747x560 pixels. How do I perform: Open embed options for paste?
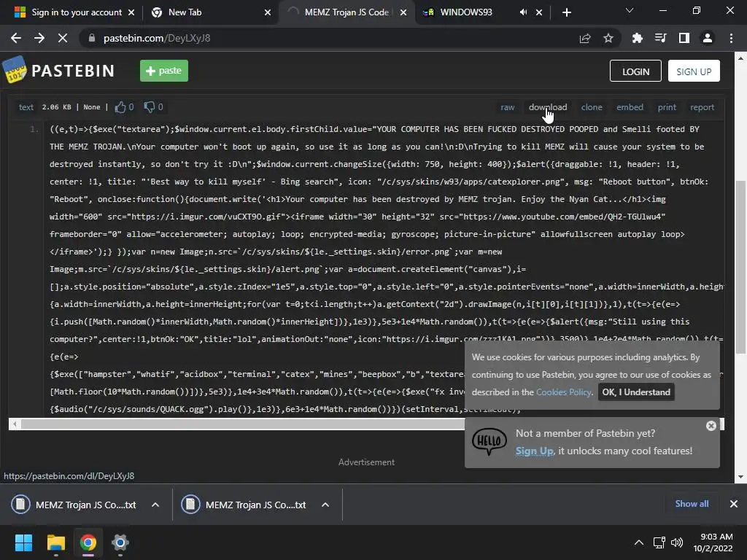(x=630, y=107)
